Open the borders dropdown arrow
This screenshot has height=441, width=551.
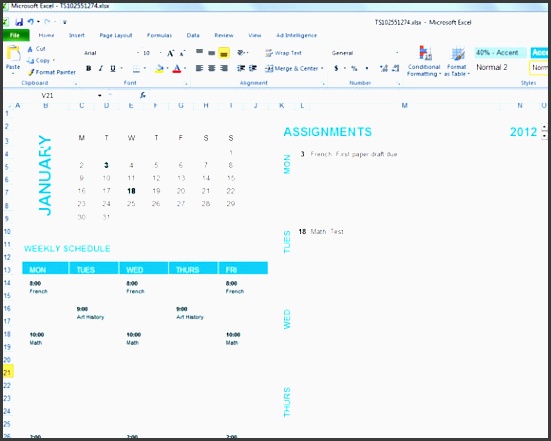point(144,69)
